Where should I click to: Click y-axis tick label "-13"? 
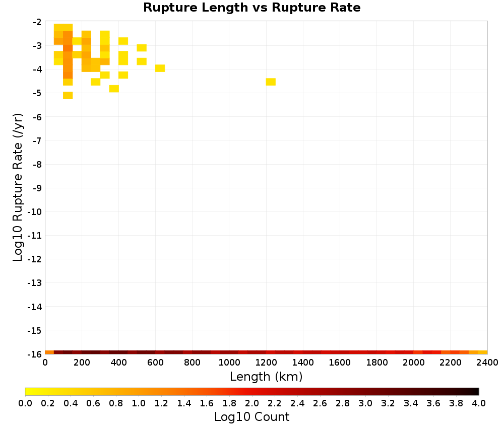[x=34, y=283]
